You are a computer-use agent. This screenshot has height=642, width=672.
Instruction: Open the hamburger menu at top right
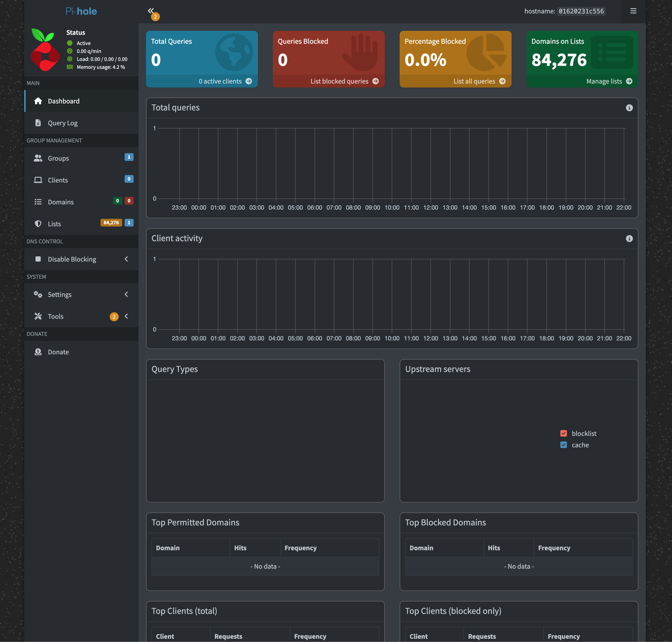click(633, 10)
